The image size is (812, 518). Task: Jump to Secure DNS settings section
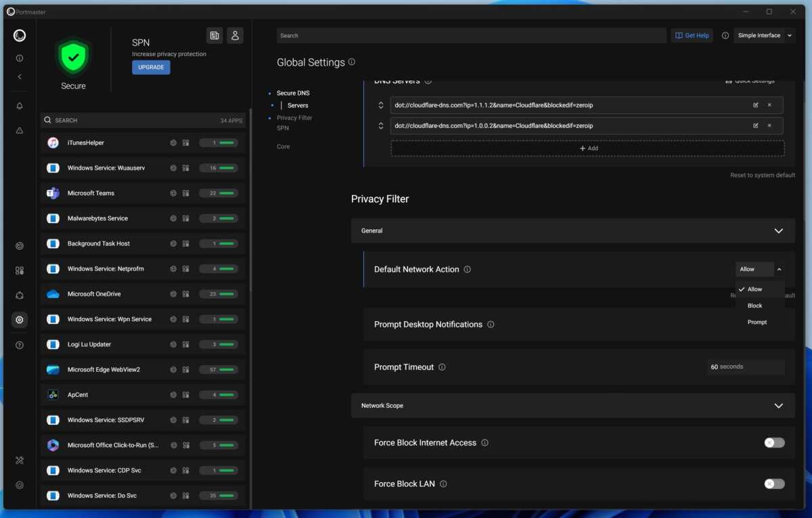(293, 93)
